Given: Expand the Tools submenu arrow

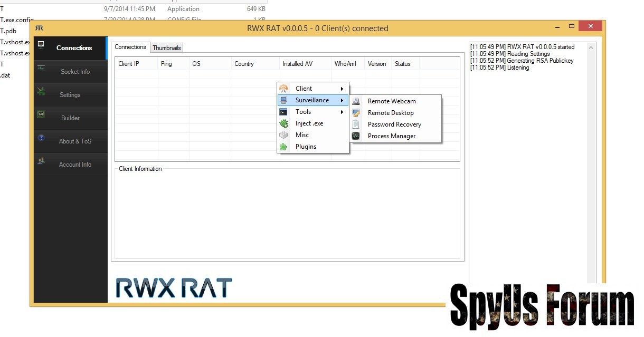Looking at the screenshot, I should (342, 112).
